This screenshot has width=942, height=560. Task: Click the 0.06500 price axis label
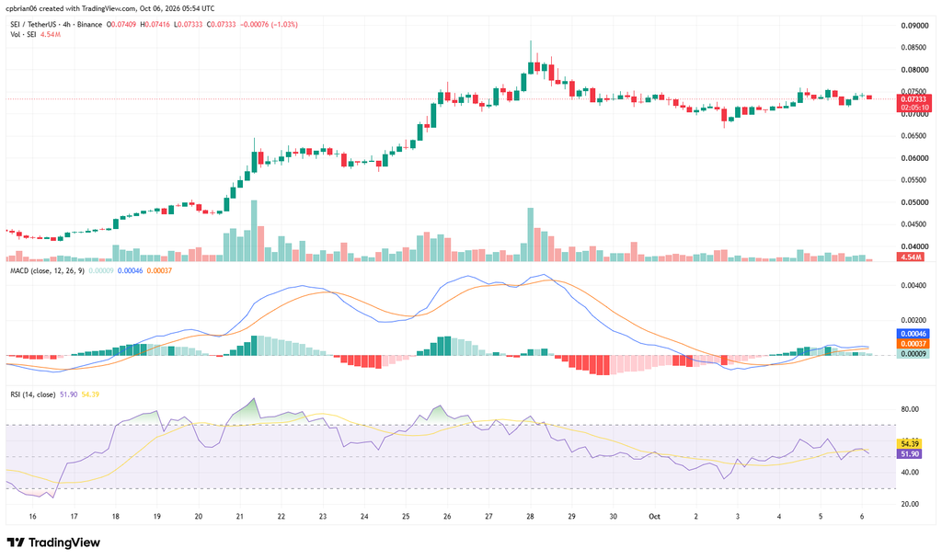pyautogui.click(x=914, y=136)
